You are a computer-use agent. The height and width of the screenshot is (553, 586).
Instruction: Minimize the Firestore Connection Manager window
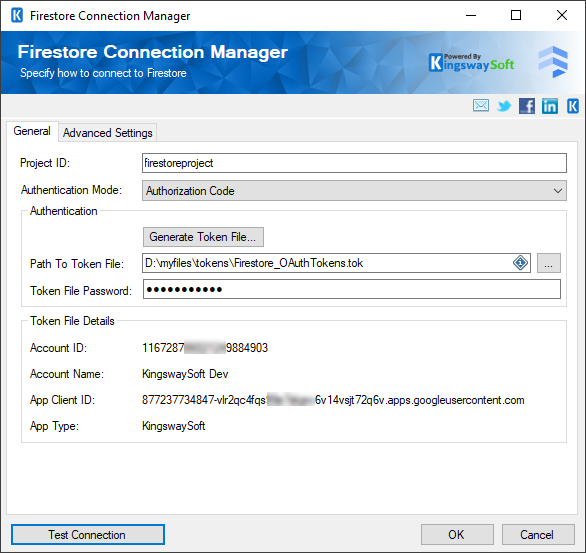click(x=471, y=15)
